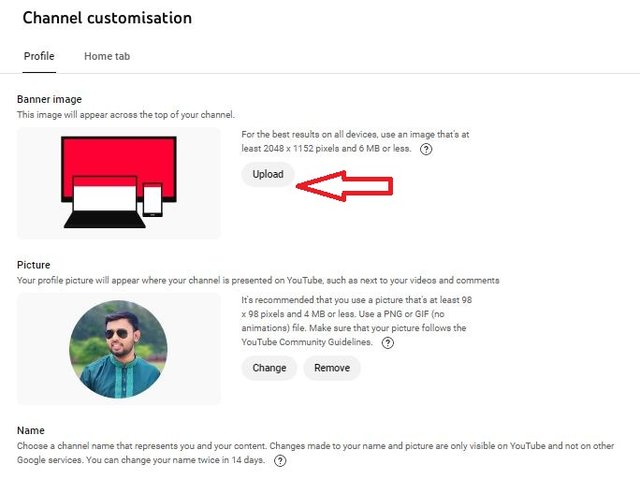Click the help icon after YouTube Community Guidelines
The height and width of the screenshot is (478, 640).
click(388, 342)
